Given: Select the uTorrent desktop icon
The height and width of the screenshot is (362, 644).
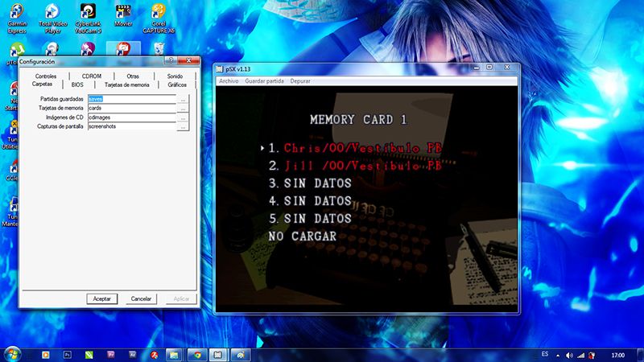Looking at the screenshot, I should (16, 50).
